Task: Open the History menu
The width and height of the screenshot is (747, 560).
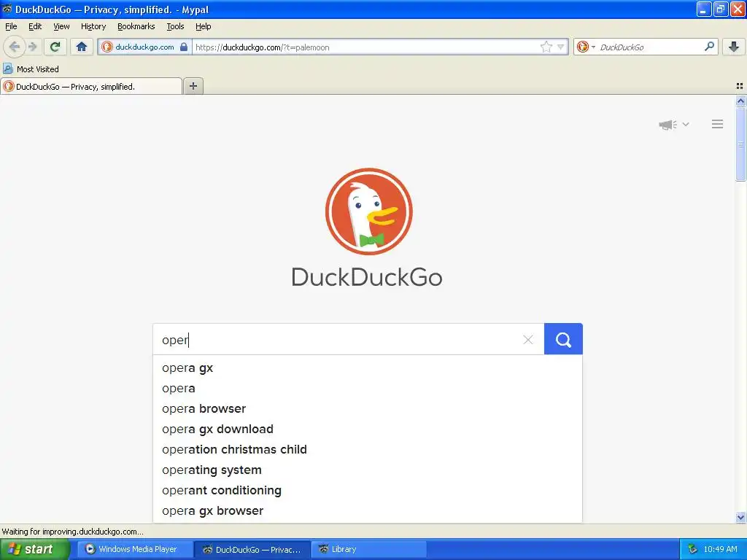Action: pyautogui.click(x=93, y=26)
